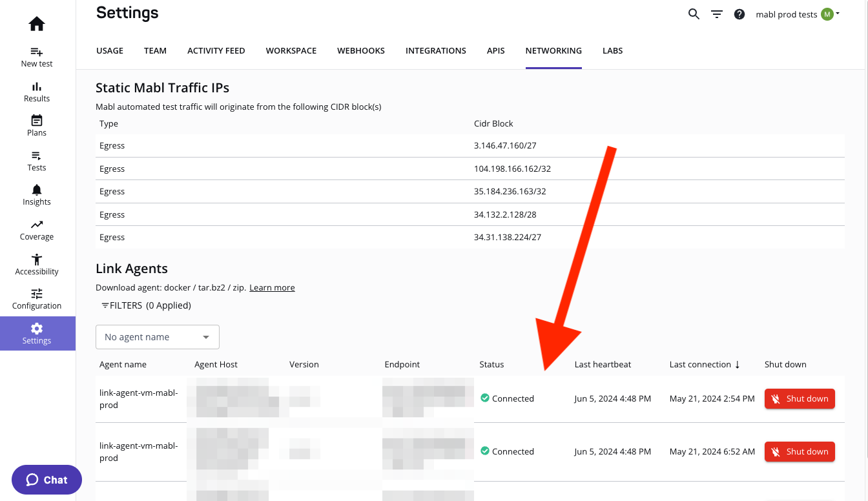This screenshot has height=501, width=868.
Task: Select the NETWORKING tab
Action: click(x=553, y=50)
